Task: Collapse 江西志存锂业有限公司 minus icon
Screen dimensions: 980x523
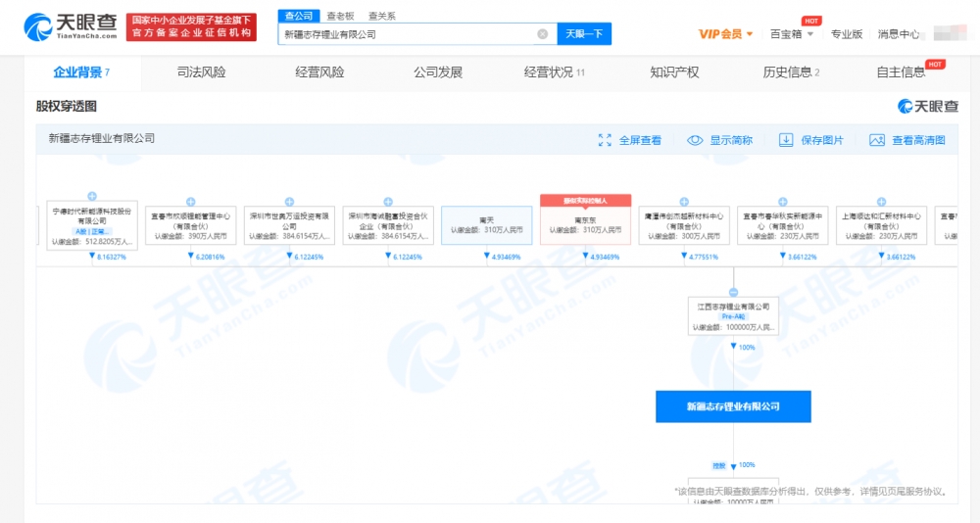Action: click(x=734, y=293)
